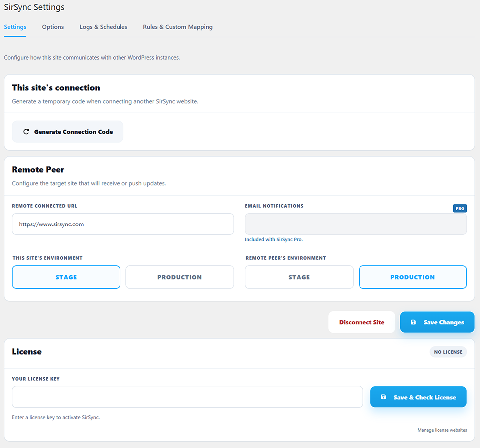The image size is (480, 448).
Task: Open the Manage license websites link
Action: pyautogui.click(x=442, y=430)
